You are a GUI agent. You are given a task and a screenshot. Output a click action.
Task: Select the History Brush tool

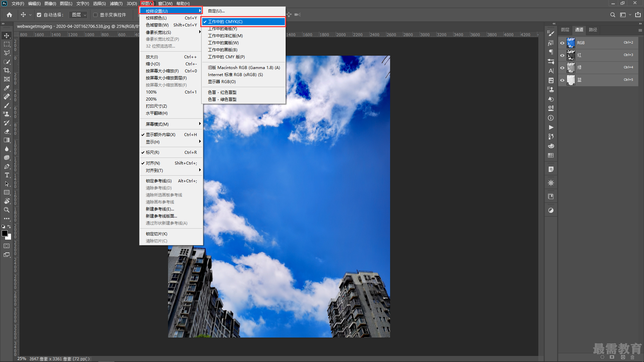coord(7,123)
